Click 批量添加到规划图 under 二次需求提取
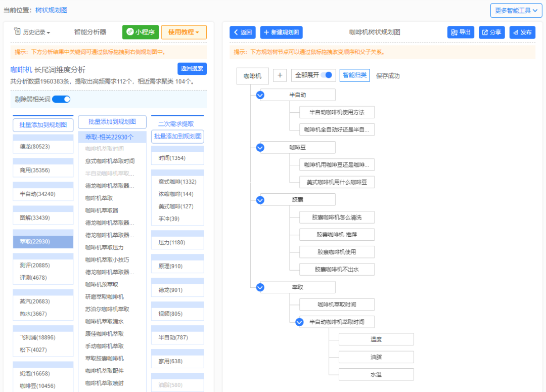 (177, 136)
